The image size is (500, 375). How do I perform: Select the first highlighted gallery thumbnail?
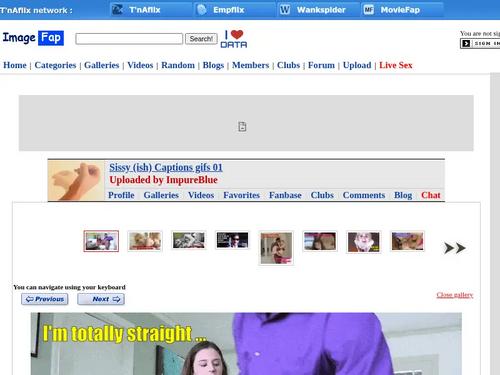point(101,241)
